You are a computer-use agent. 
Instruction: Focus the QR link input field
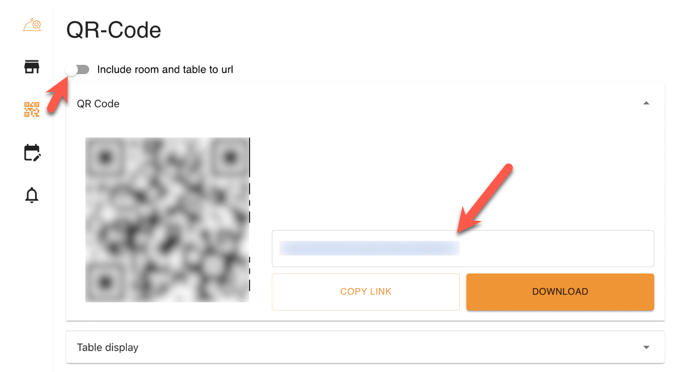tap(463, 248)
